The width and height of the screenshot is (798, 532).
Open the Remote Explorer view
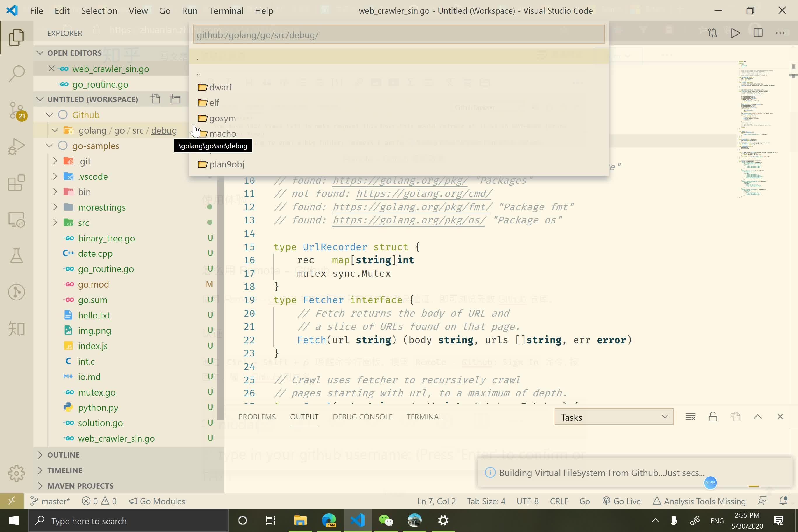coord(16,220)
